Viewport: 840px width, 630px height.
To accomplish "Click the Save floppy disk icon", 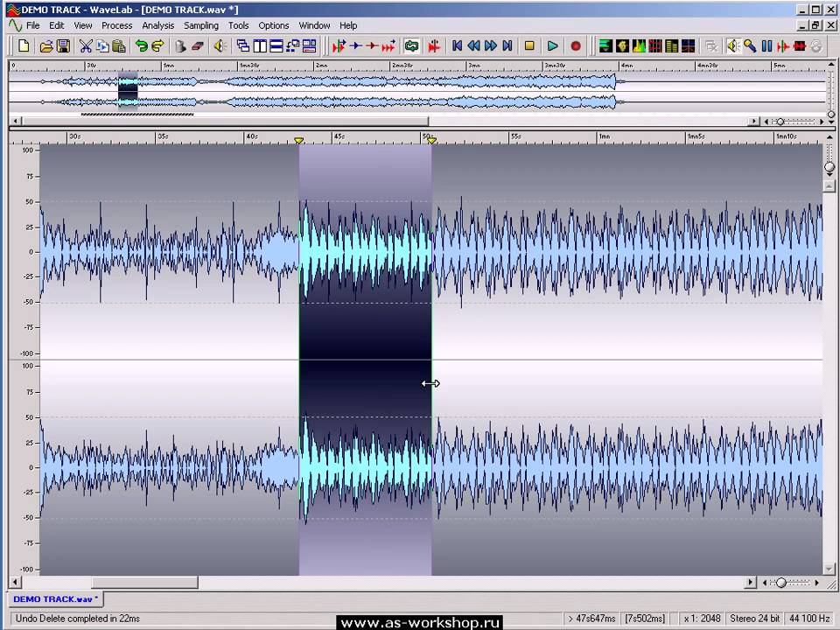I will pyautogui.click(x=63, y=46).
